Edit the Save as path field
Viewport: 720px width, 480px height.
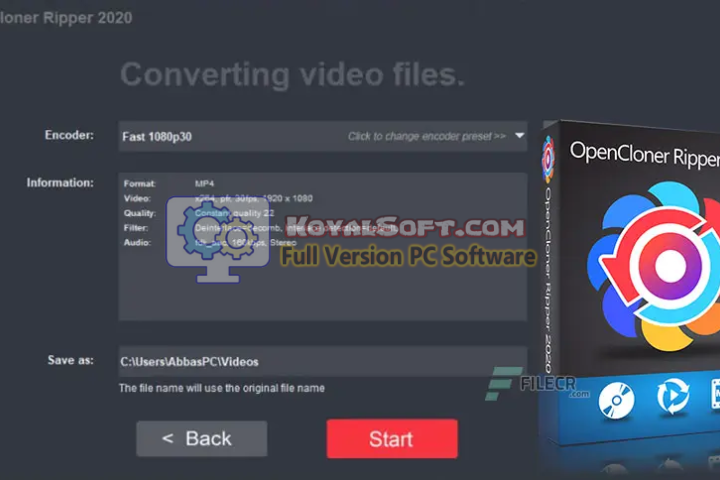click(323, 361)
